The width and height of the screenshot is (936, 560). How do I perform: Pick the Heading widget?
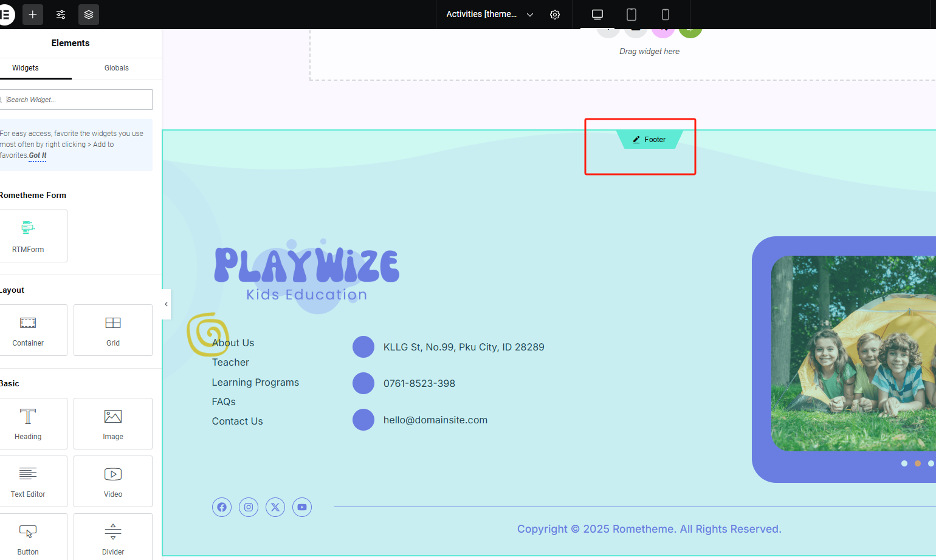[28, 423]
